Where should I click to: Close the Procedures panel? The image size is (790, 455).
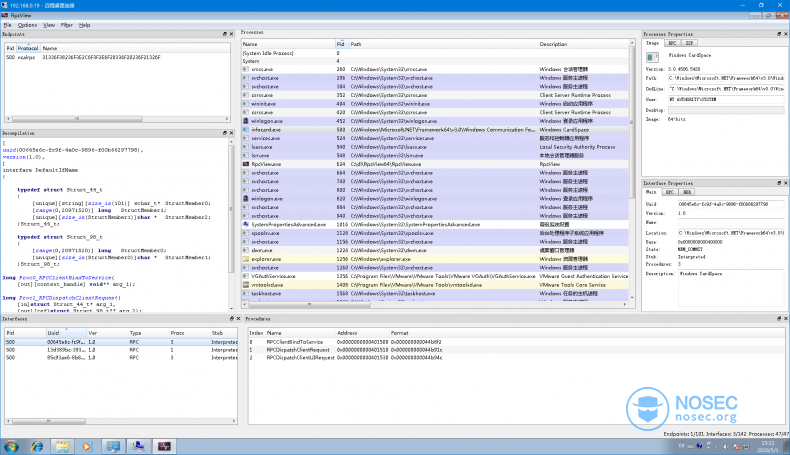[785, 318]
